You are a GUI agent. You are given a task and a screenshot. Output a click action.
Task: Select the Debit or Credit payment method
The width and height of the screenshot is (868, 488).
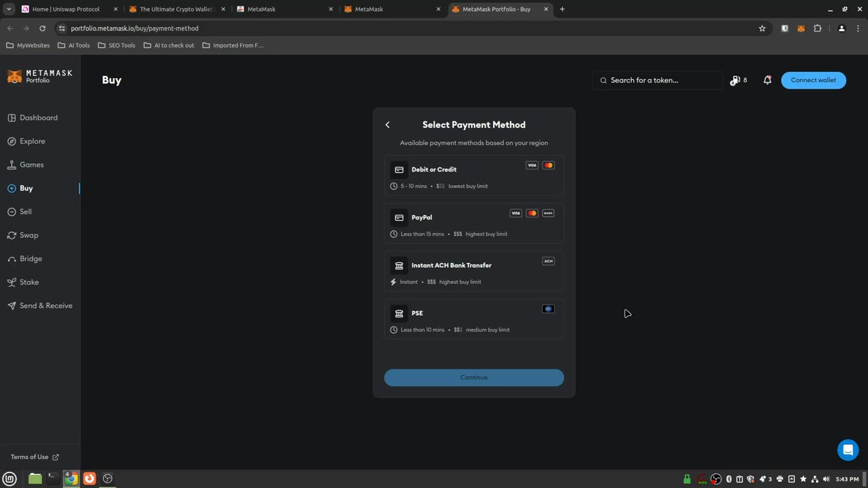[474, 176]
